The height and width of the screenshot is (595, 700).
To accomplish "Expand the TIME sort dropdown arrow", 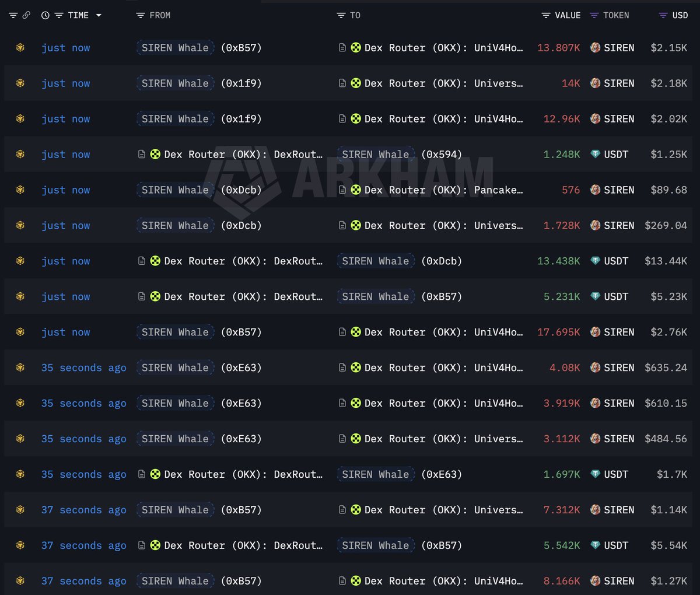I will pyautogui.click(x=99, y=15).
